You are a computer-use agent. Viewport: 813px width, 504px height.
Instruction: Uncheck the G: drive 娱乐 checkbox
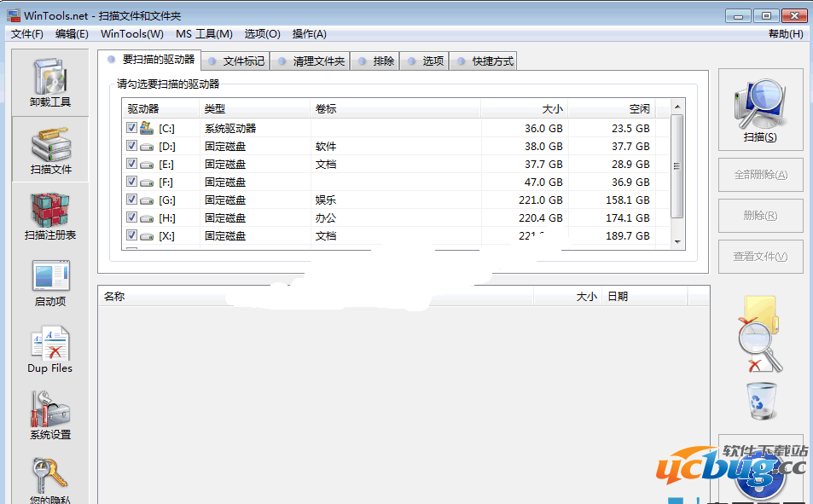[132, 200]
